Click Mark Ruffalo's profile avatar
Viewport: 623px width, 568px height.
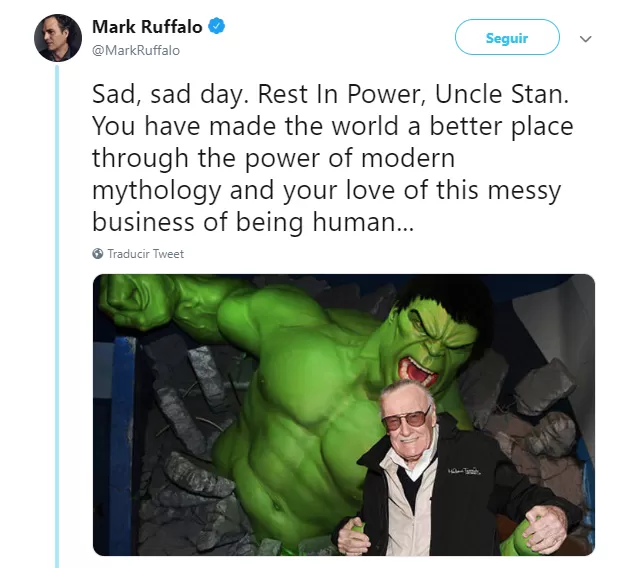tap(58, 38)
